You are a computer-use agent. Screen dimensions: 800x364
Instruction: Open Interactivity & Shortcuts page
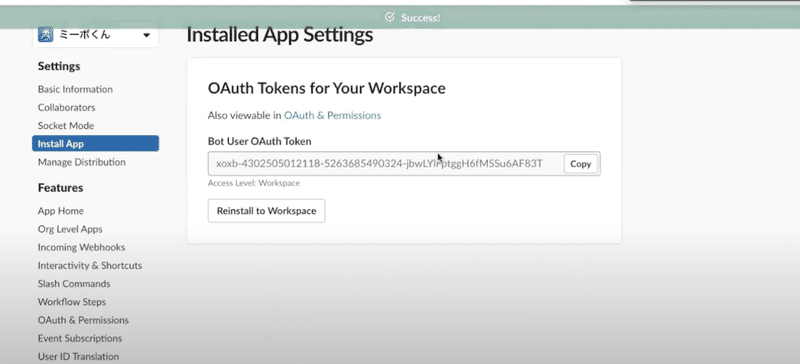90,265
